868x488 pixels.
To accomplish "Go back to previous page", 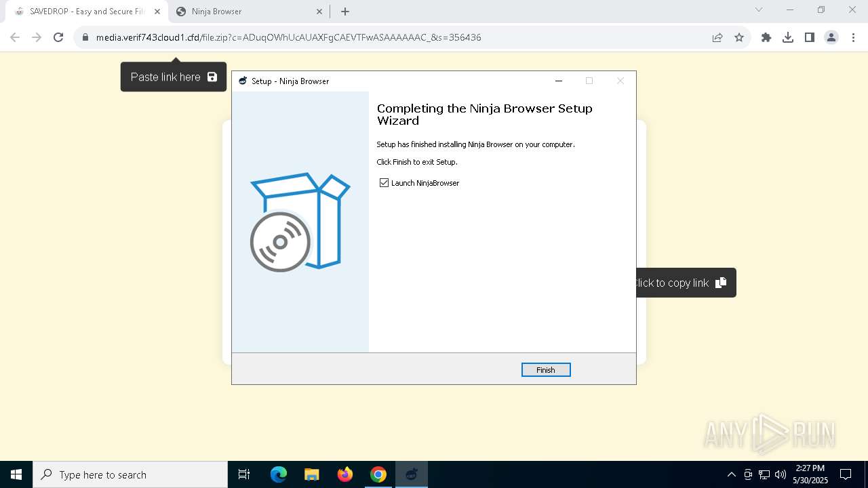I will [x=15, y=37].
